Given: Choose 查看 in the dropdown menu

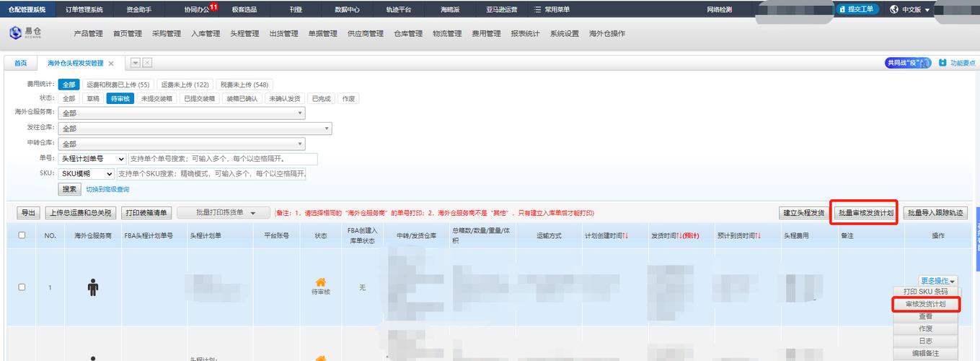Looking at the screenshot, I should (925, 316).
